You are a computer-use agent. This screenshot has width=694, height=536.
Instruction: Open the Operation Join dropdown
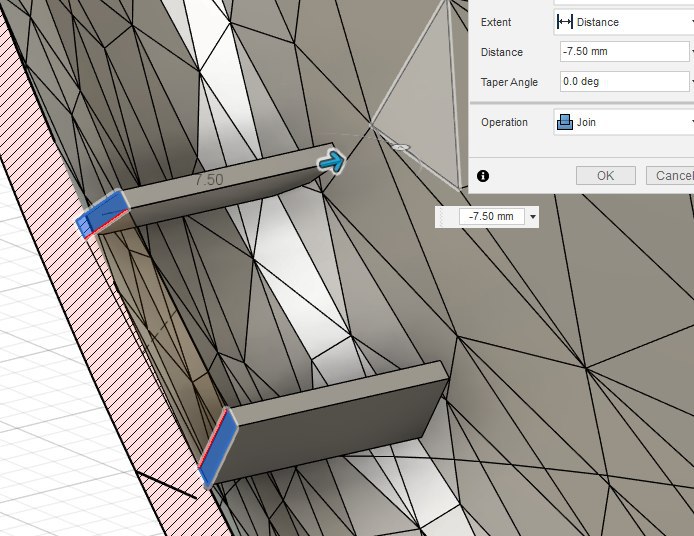(624, 122)
